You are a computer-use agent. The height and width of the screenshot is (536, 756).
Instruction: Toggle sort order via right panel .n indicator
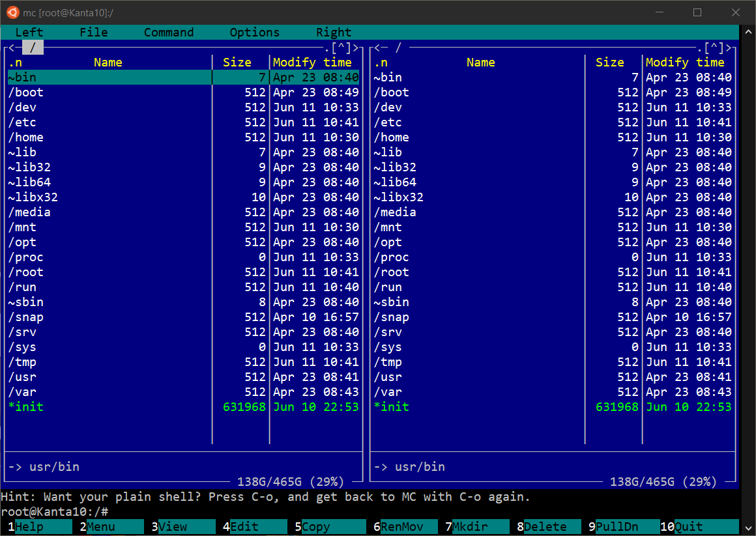coord(381,63)
